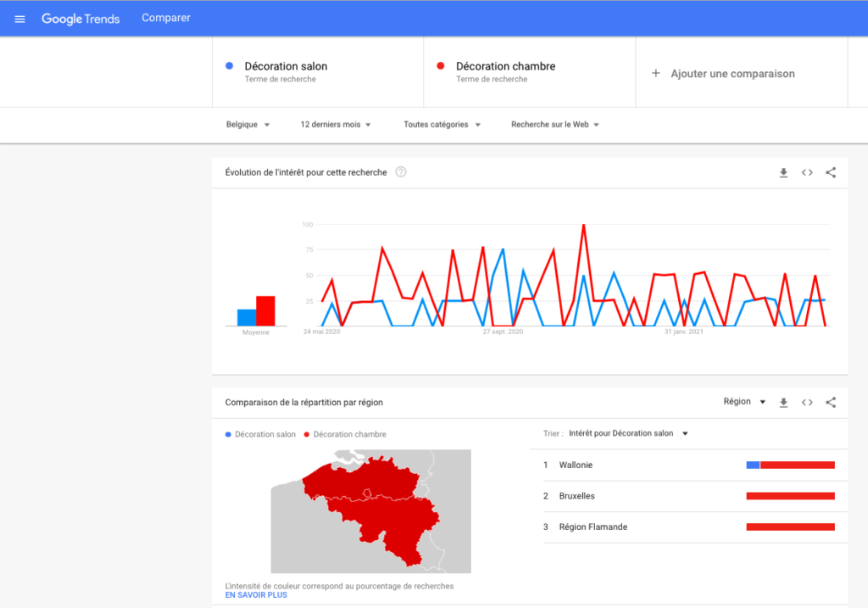
Task: Share the evolution chart
Action: click(x=831, y=171)
